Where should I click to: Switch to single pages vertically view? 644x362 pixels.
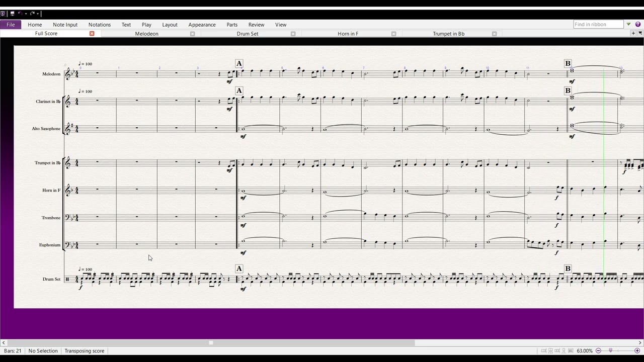563,350
